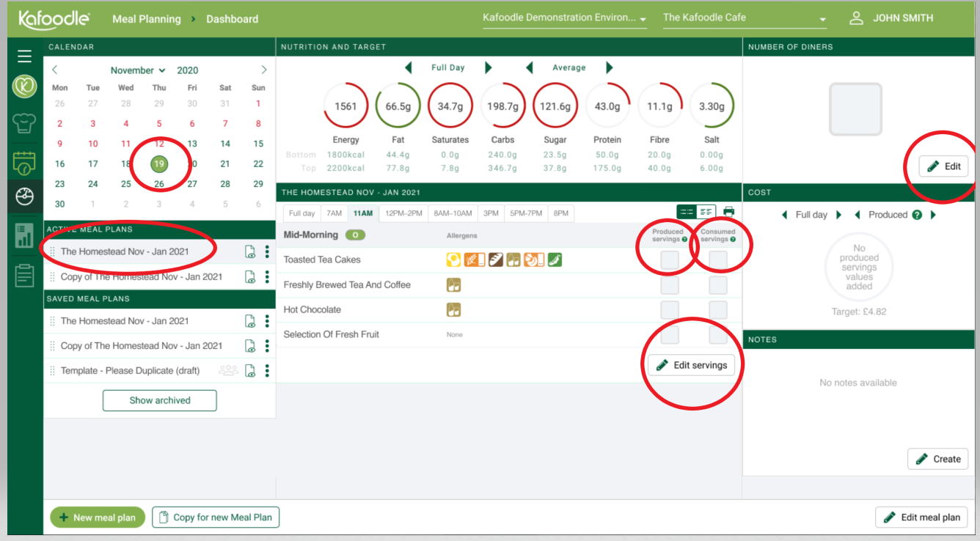This screenshot has height=541, width=980.
Task: Open drag handle for saved Copy of The Homestead
Action: 52,346
